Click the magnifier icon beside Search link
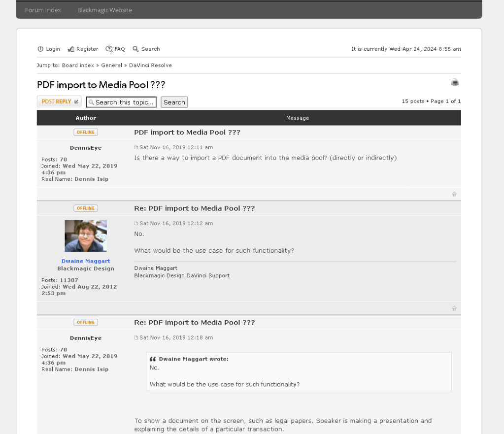Screen dimensions: 504x434 point(135,49)
